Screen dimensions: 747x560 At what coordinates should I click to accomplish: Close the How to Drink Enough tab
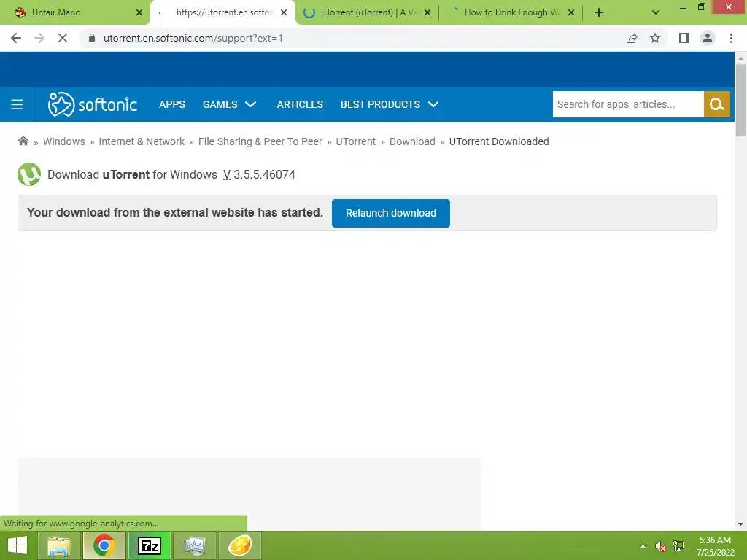tap(571, 12)
